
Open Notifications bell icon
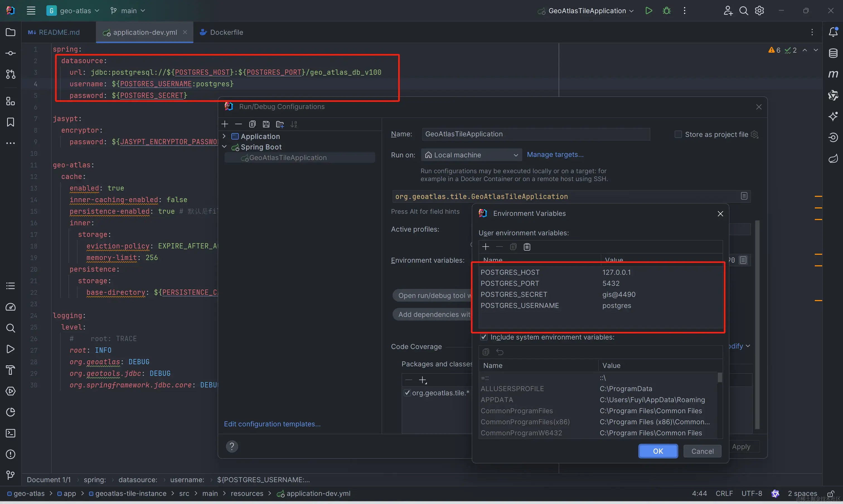coord(833,32)
